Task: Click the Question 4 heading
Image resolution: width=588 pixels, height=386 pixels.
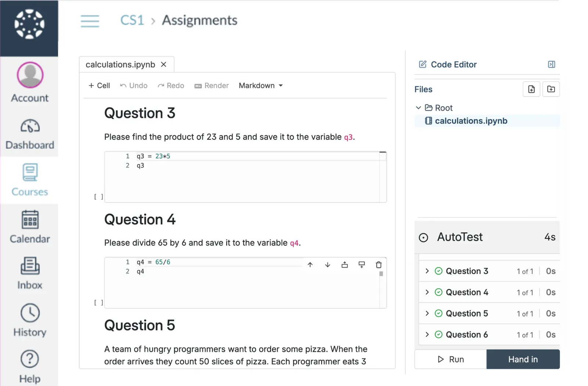Action: click(x=140, y=219)
